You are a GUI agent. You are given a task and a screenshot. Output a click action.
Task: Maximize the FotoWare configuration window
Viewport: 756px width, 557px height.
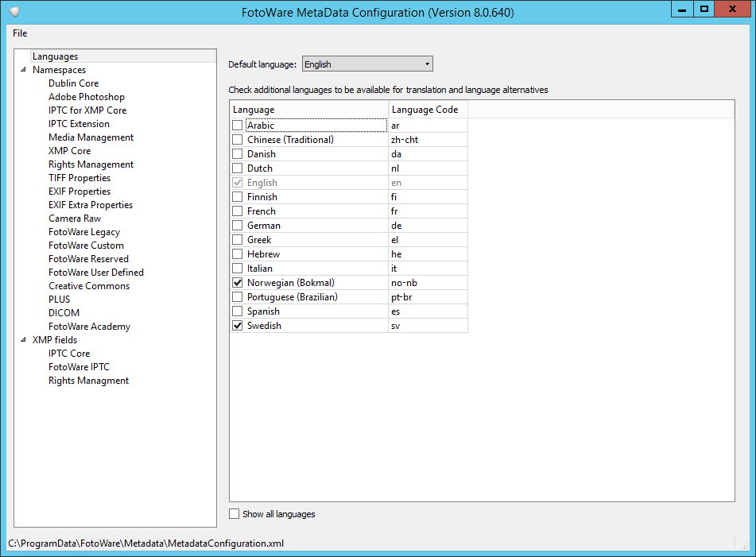point(704,10)
